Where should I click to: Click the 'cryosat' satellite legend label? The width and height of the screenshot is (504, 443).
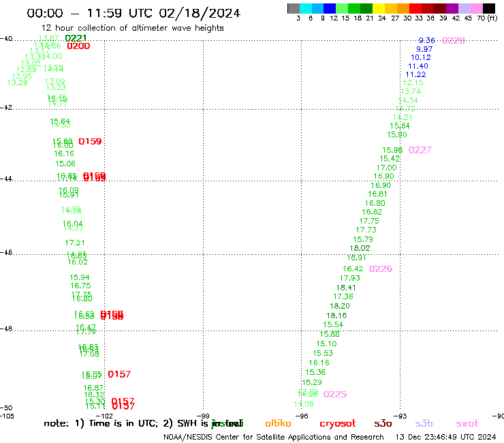338,424
